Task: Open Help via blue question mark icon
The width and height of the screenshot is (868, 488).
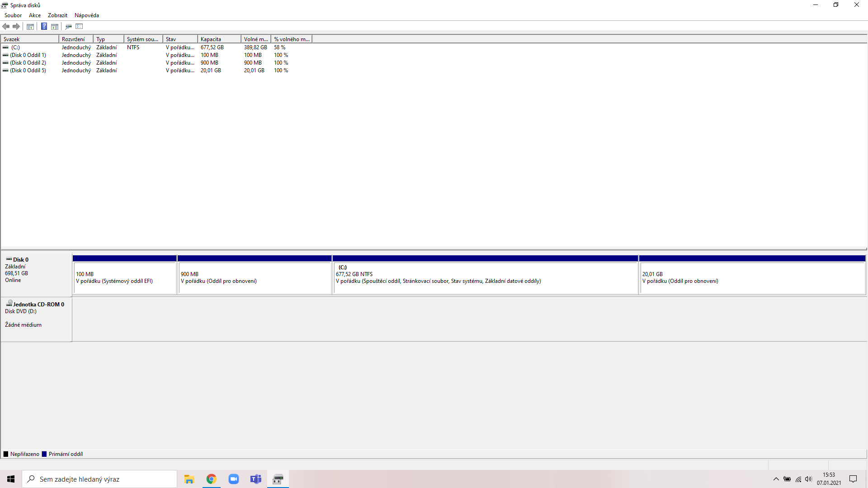Action: point(44,27)
